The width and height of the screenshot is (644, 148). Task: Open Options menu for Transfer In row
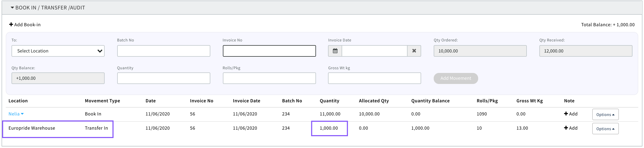point(605,129)
